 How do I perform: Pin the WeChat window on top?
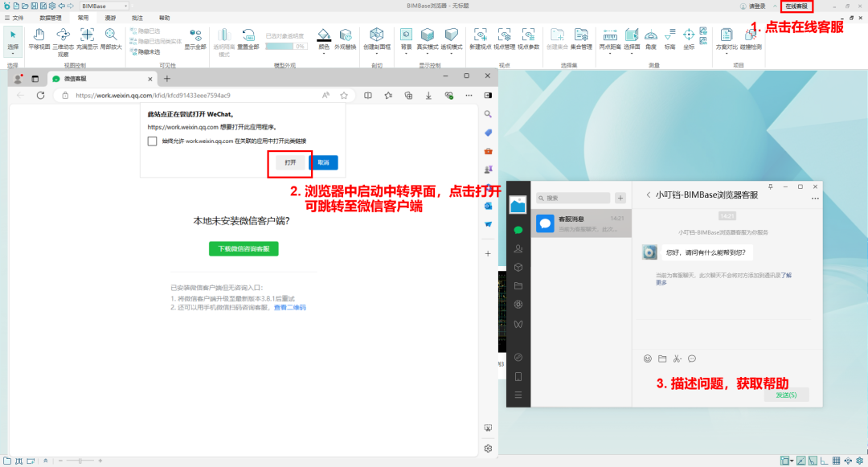pos(770,186)
